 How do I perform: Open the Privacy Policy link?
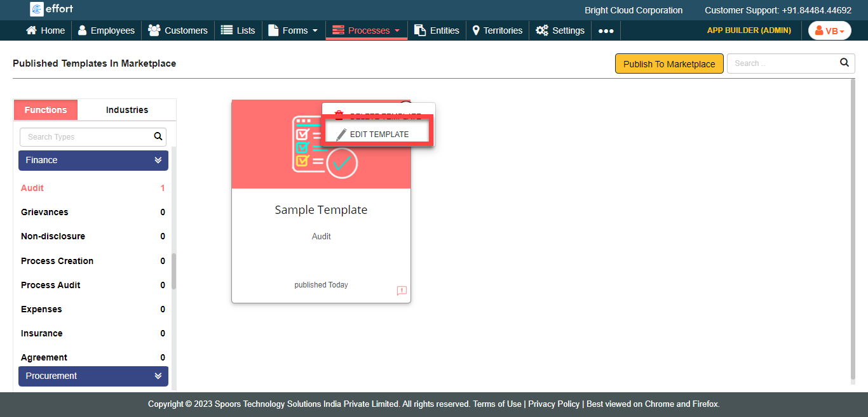tap(553, 404)
